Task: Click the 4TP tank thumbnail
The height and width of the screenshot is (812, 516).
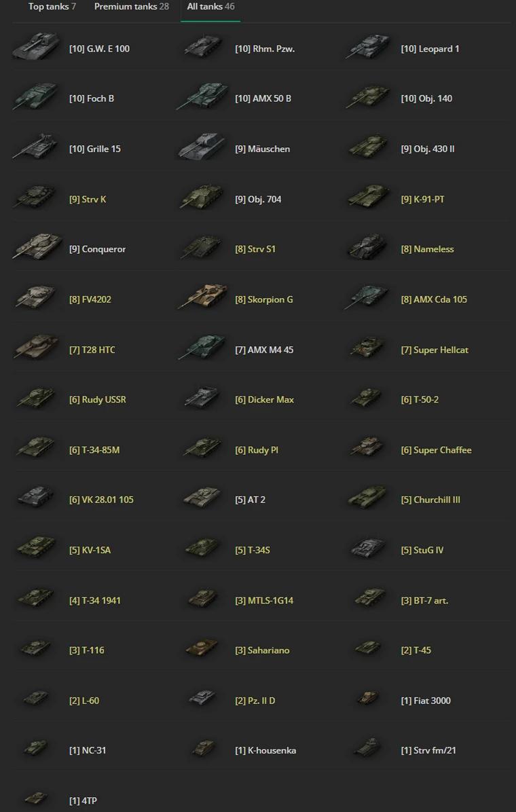Action: point(36,798)
